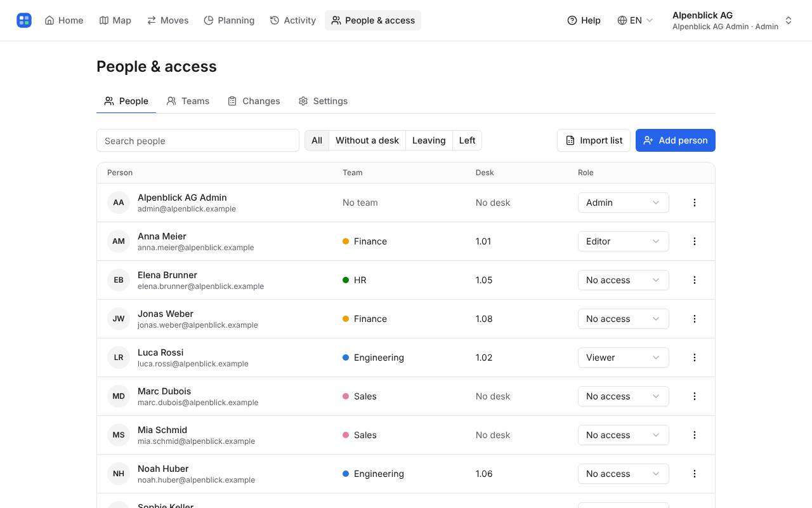Image resolution: width=812 pixels, height=508 pixels.
Task: Click the Import list button
Action: (x=594, y=140)
